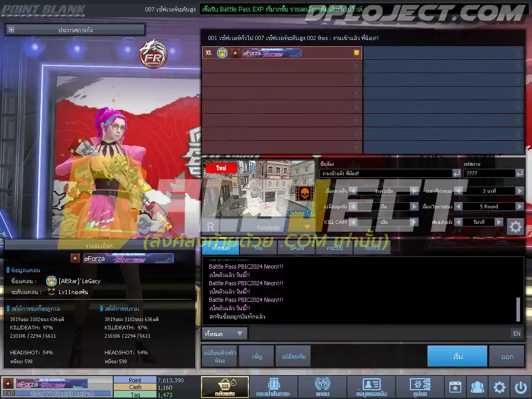This screenshot has width=532, height=399.
Task: Open the game options gear in bottom bar
Action: [499, 387]
